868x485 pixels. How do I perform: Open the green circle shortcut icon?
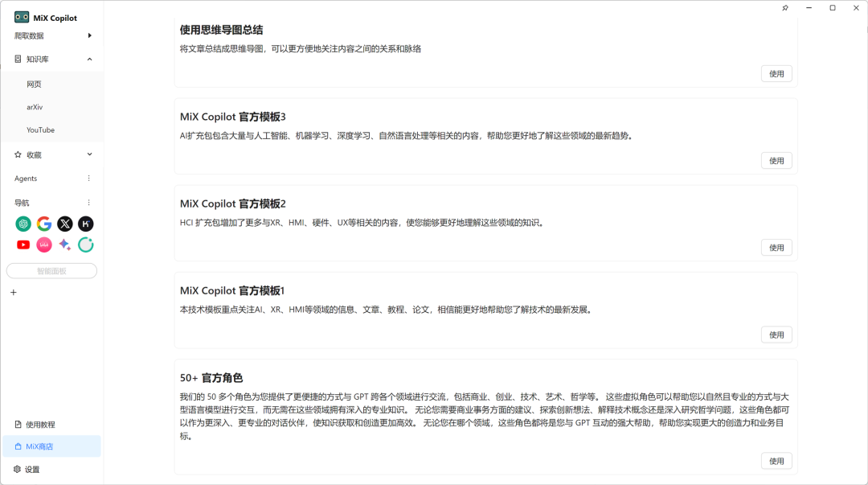tap(86, 245)
